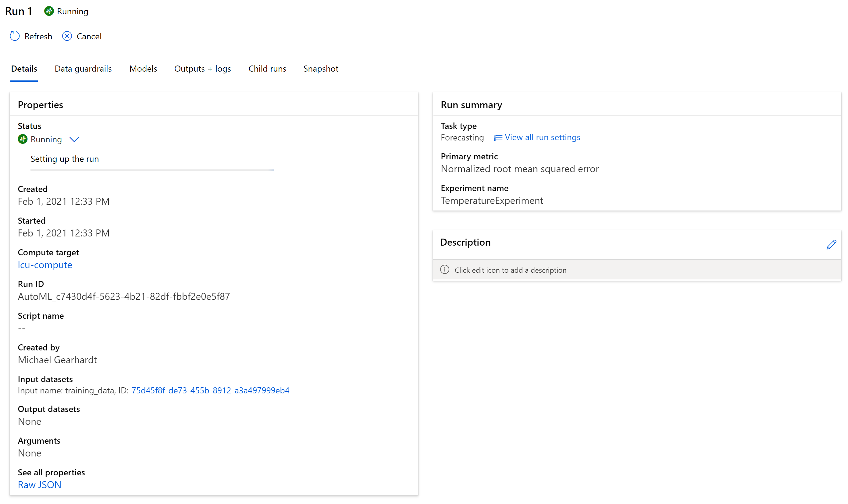Click the list icon beside View all run settings
848x504 pixels.
498,137
